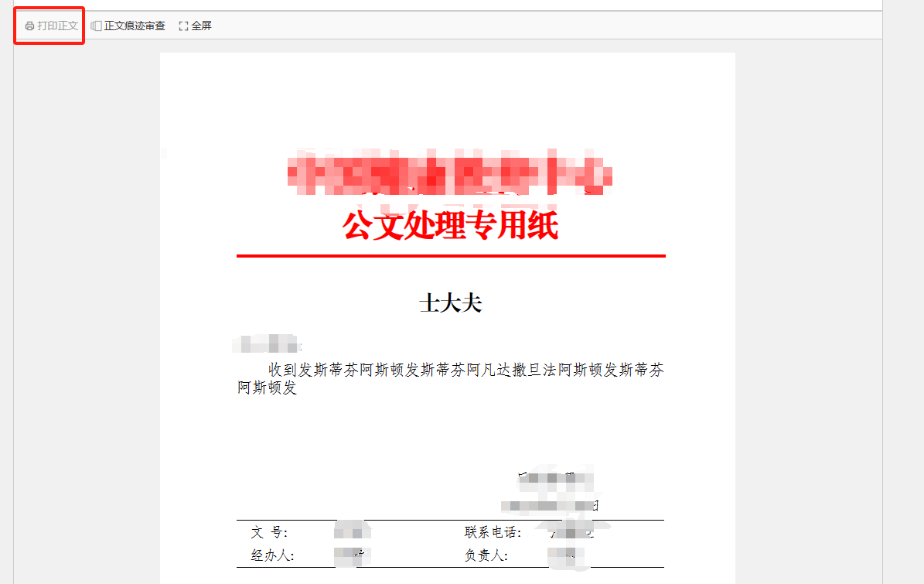Open 正文痕迹审查 trace review
The width and height of the screenshot is (924, 584).
click(128, 26)
